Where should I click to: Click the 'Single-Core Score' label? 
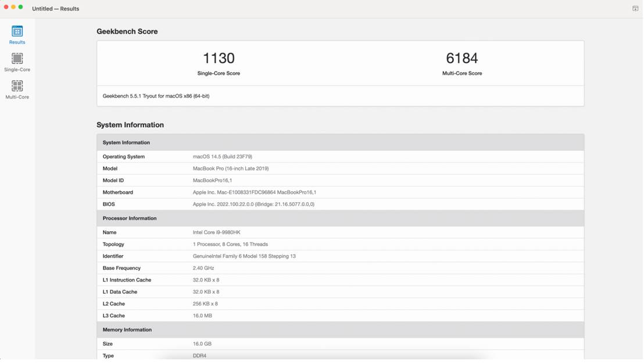[219, 74]
